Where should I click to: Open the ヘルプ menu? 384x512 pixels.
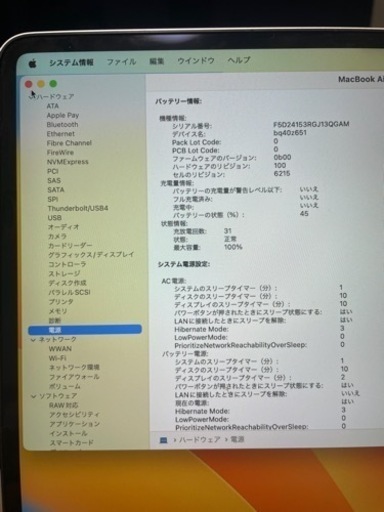pos(239,60)
